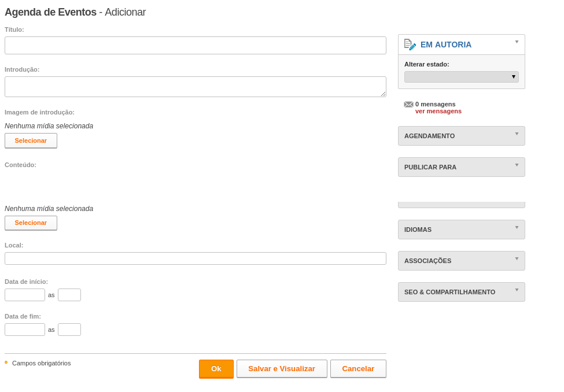Expand the SEO & Compartilhamento panel
564x392 pixels.
[x=462, y=292]
